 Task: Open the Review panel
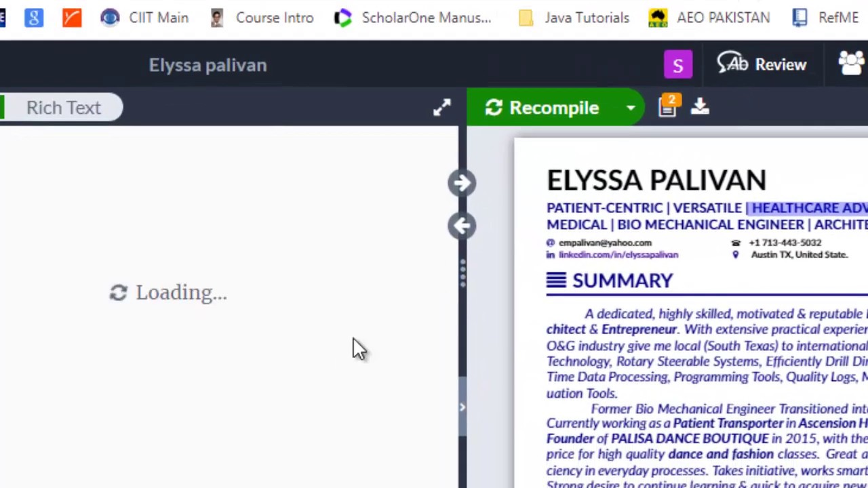click(762, 64)
